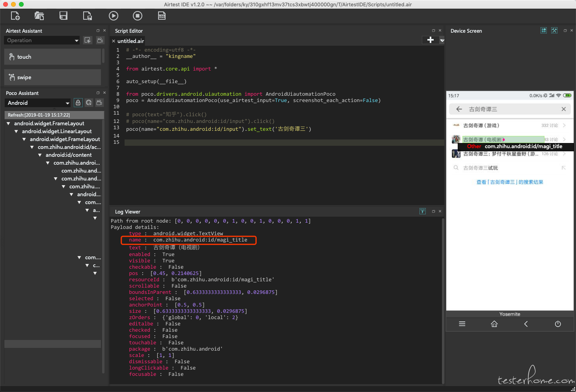Click the Airtest Assistant record icon

coord(100,40)
